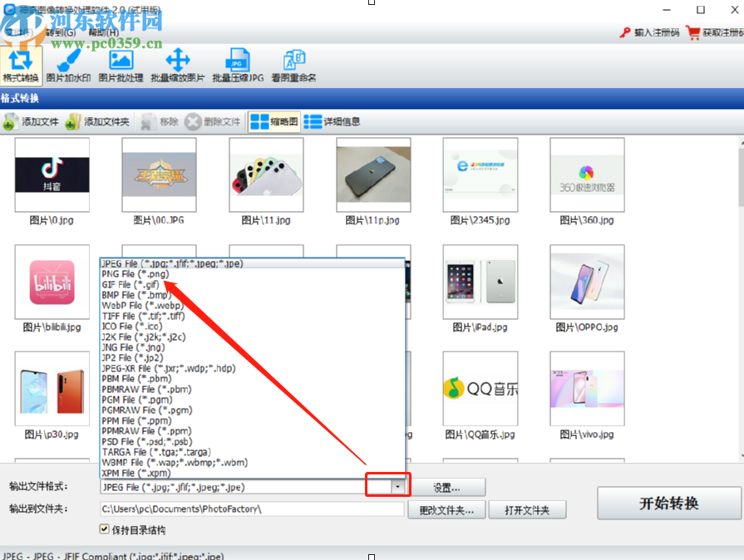
Task: Click the 更改文件夹... change folder button
Action: (x=446, y=510)
